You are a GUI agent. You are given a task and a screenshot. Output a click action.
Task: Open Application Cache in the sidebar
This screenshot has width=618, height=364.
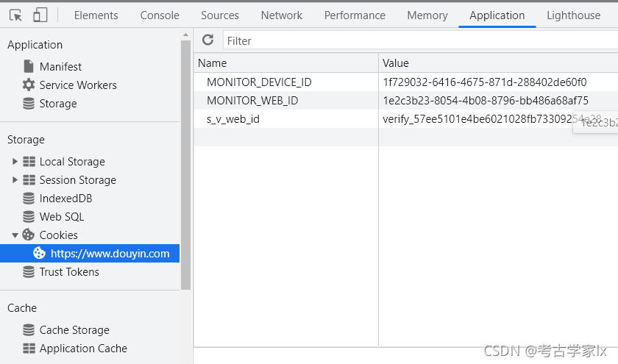click(83, 349)
